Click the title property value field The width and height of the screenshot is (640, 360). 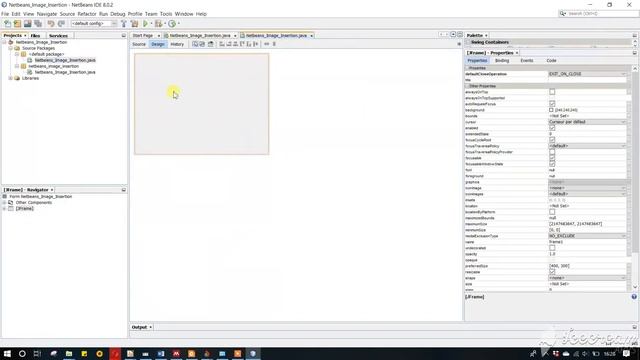[x=587, y=80]
